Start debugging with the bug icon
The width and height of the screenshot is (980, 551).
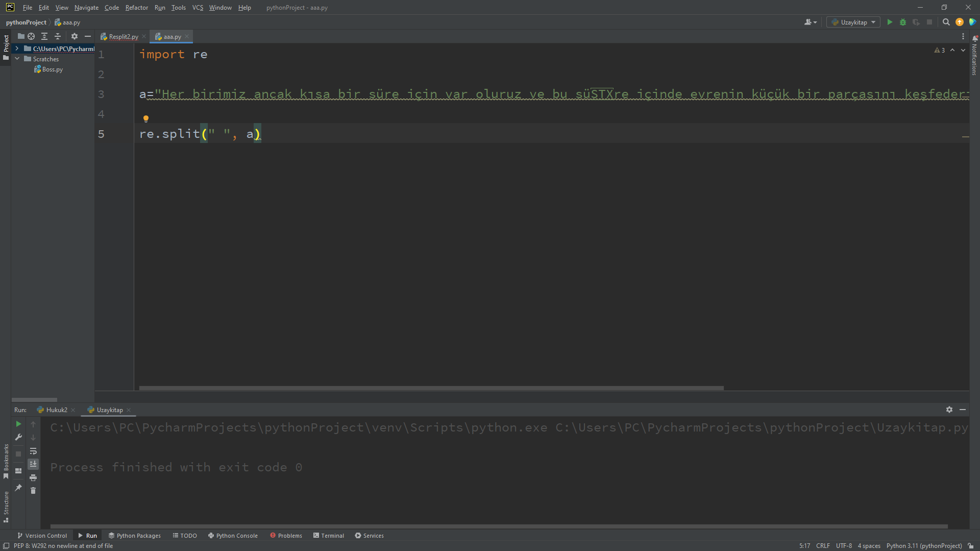click(903, 22)
